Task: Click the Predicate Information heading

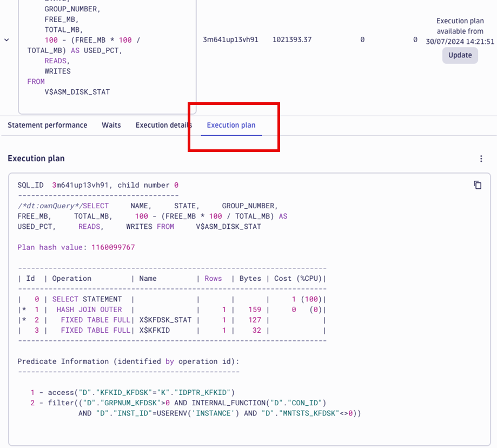Action: [x=96, y=361]
